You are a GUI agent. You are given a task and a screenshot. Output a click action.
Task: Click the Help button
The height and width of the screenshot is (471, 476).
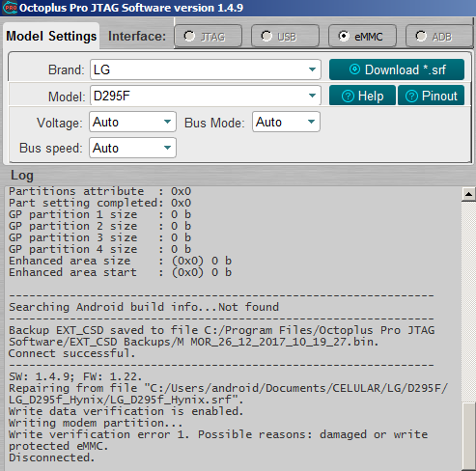tap(362, 96)
